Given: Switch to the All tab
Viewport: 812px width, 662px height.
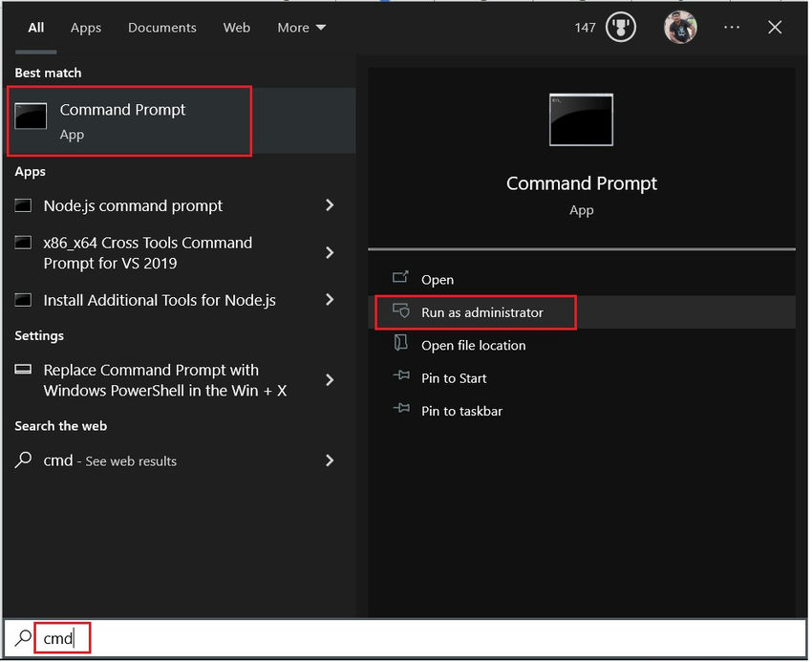Looking at the screenshot, I should tap(36, 28).
